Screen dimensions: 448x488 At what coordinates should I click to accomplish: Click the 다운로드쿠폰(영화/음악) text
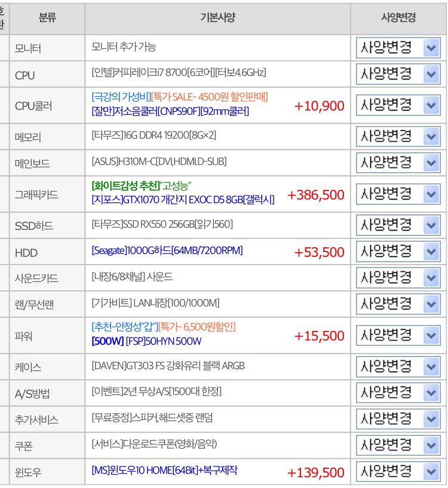[x=155, y=444]
